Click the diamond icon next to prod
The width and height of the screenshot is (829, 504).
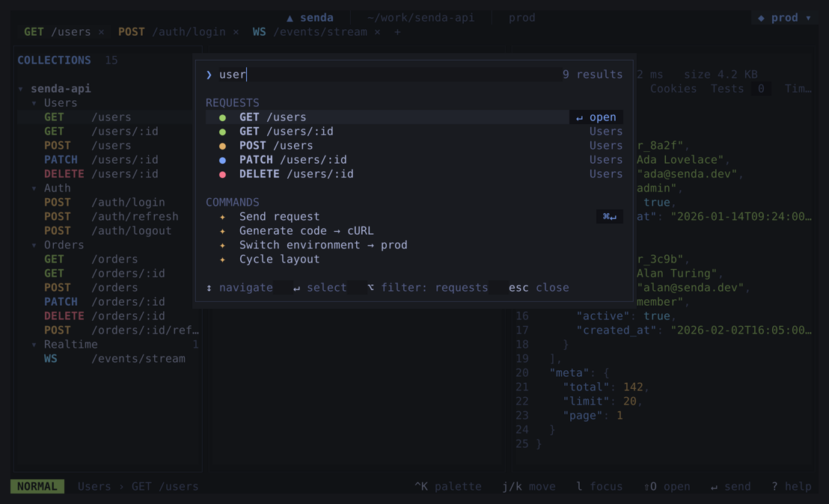tap(762, 18)
